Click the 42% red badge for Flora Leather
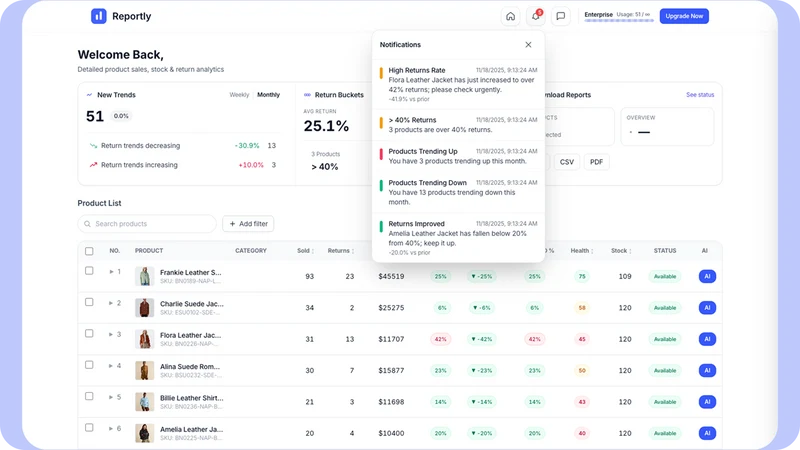Viewport: 800px width, 450px height. (440, 339)
